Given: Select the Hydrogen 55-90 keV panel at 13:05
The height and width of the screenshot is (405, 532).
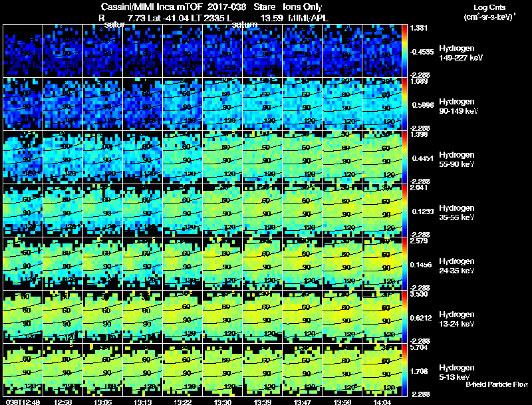Looking at the screenshot, I should click(x=103, y=157).
